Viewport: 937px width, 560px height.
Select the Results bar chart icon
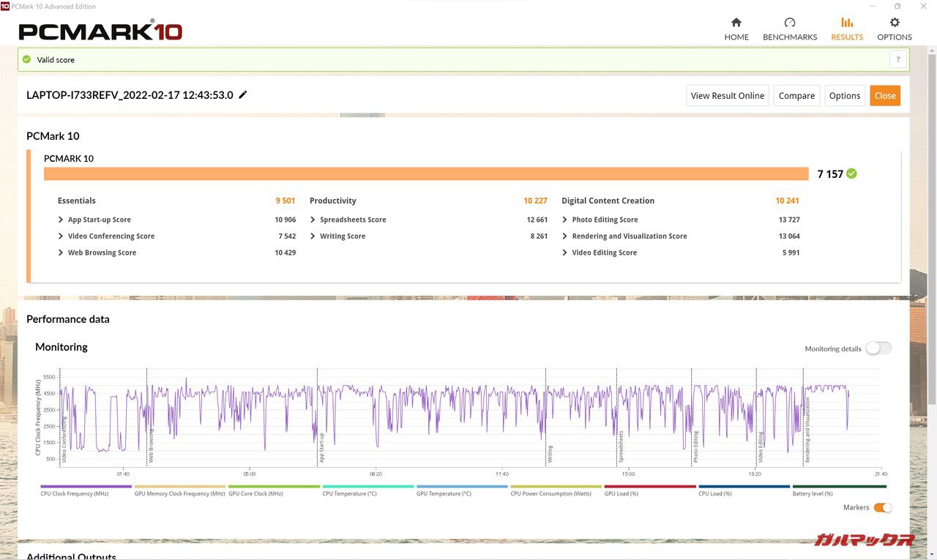tap(847, 23)
